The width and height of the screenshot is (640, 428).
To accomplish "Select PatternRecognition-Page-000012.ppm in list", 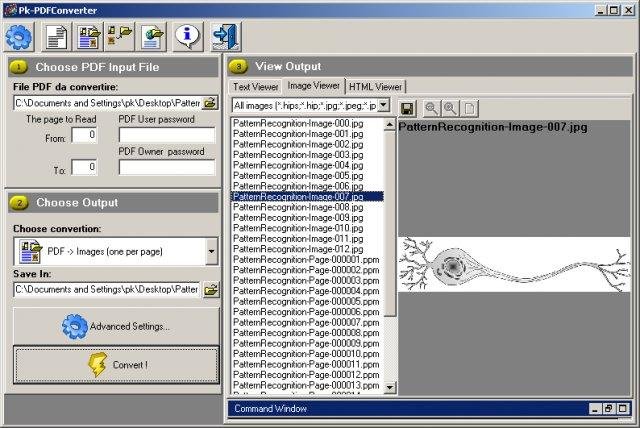I will click(x=307, y=375).
